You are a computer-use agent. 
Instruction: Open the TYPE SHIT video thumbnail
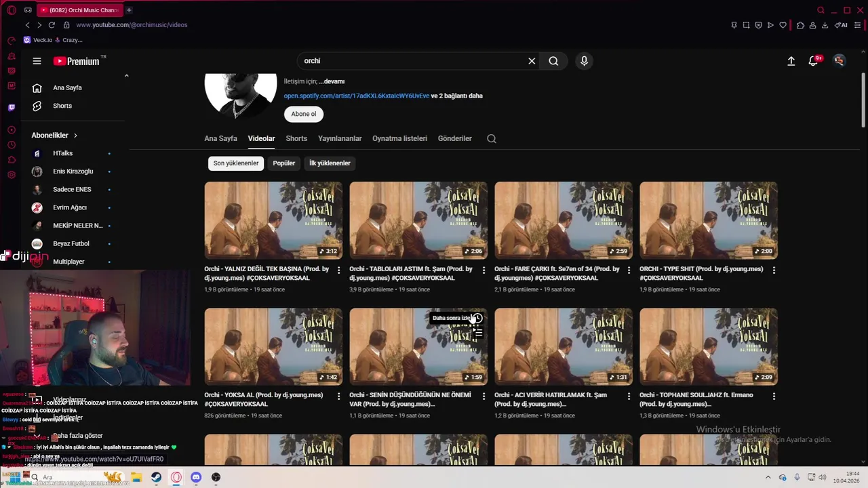click(709, 220)
